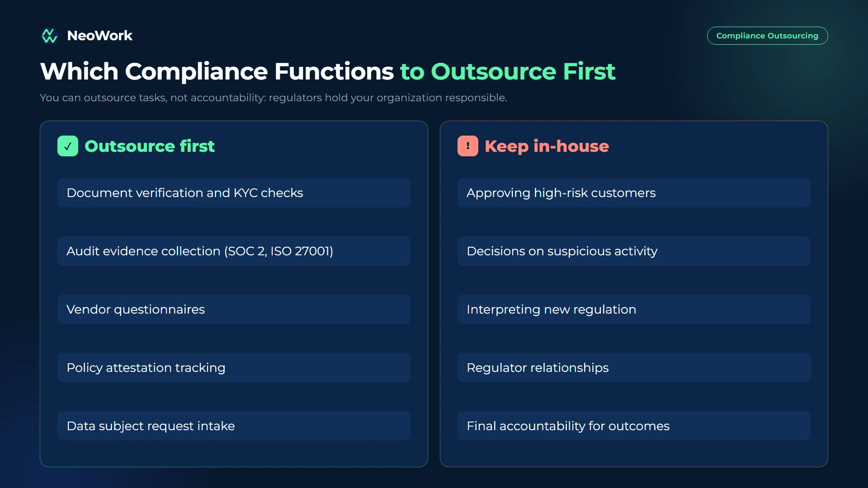Image resolution: width=868 pixels, height=488 pixels.
Task: Select the 'Approving high-risk customers' row
Action: [634, 193]
